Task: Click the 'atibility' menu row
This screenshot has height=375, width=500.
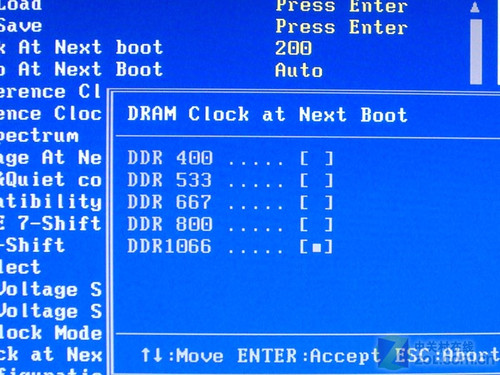Action: pyautogui.click(x=51, y=202)
